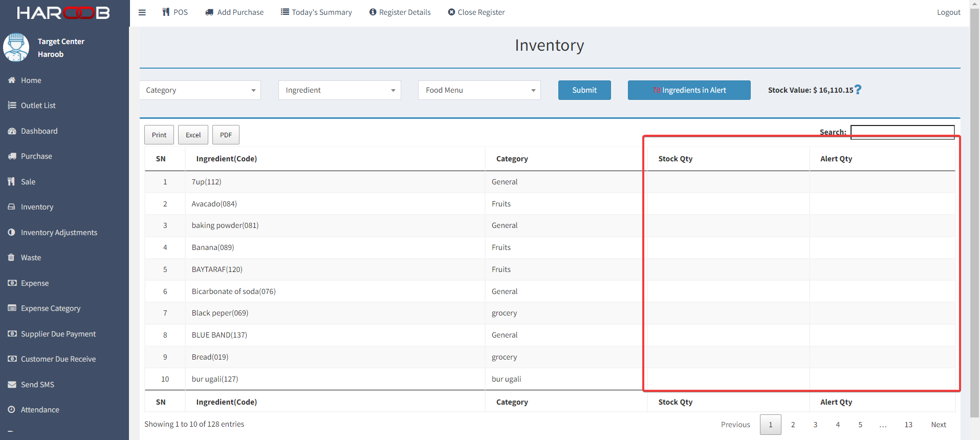Click the Close Register X icon
The height and width of the screenshot is (440, 980).
point(451,12)
